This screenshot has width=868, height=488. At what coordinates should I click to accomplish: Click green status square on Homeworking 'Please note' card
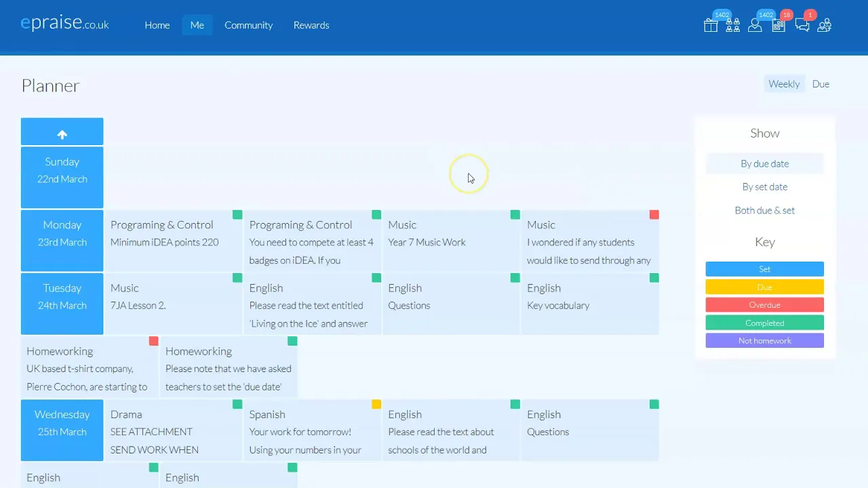point(292,341)
